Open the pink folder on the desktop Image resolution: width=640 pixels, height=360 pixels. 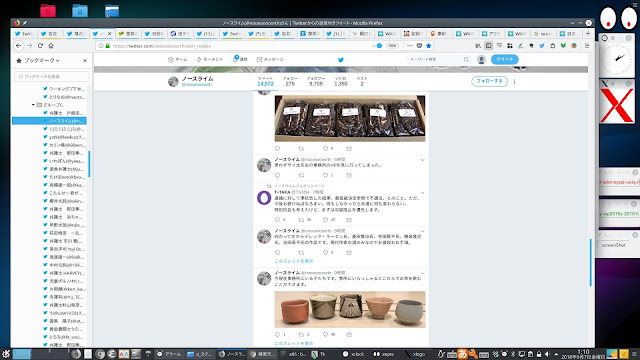(x=48, y=11)
